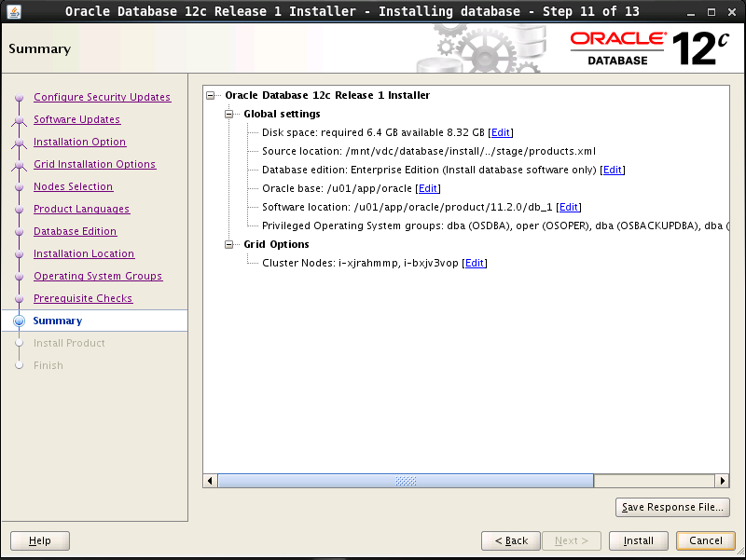Open the Help button

(x=40, y=540)
